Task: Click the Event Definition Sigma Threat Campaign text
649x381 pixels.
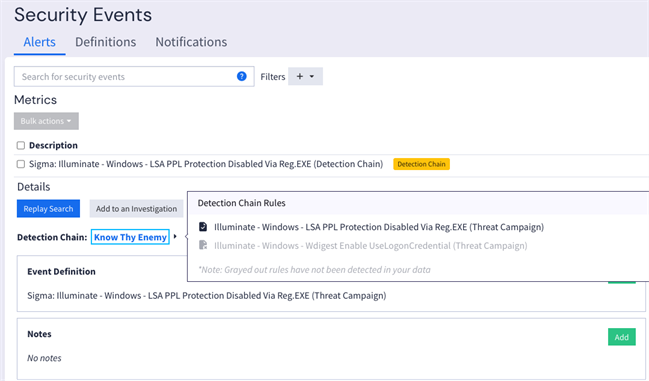Action: [207, 296]
